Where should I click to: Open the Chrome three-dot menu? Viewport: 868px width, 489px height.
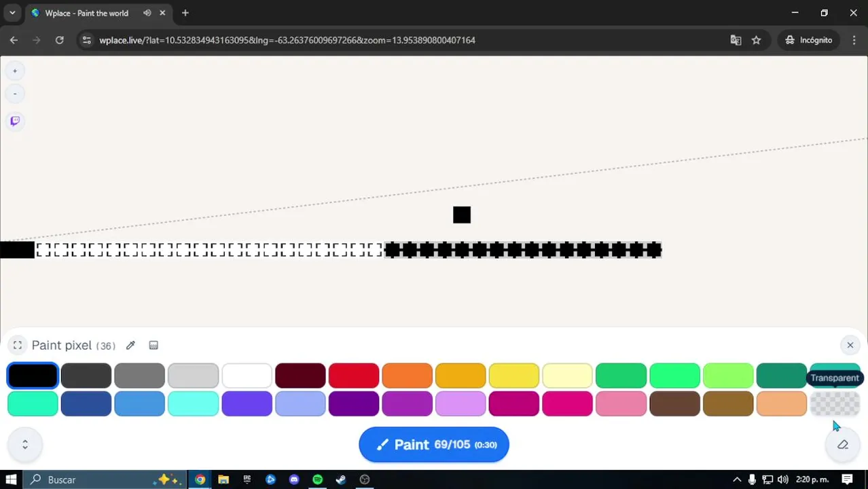pos(854,40)
